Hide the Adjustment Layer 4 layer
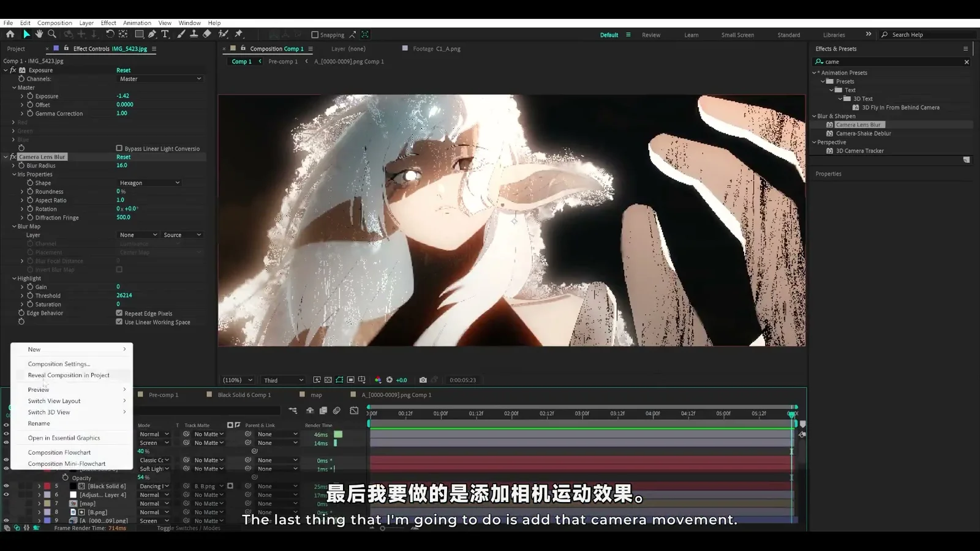This screenshot has width=980, height=551. pos(6,495)
